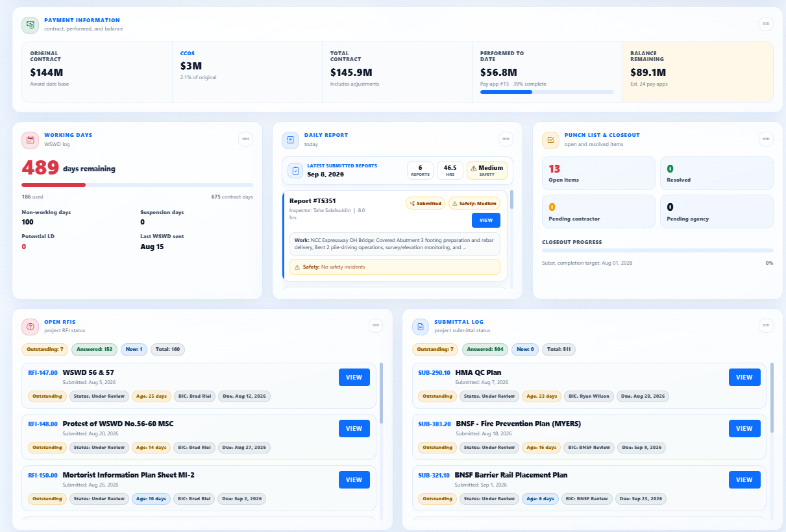Click the Due: Aug 27, 2026 chip
This screenshot has height=532, width=786.
point(244,447)
